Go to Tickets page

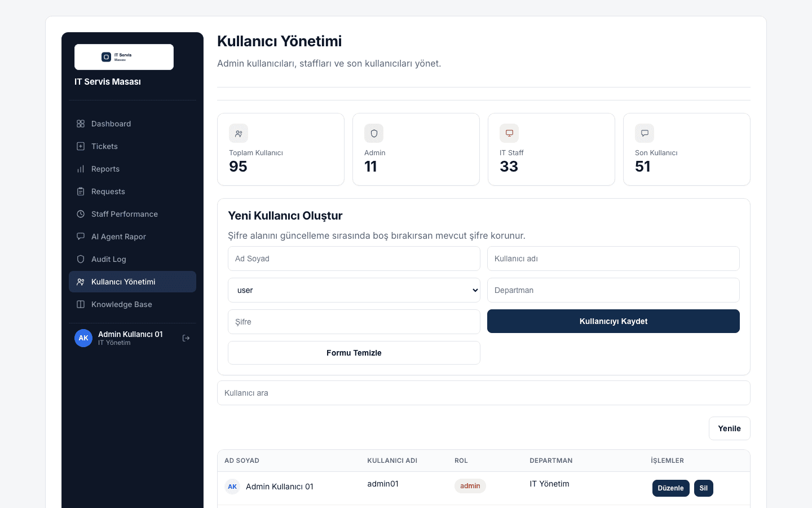coord(133,146)
